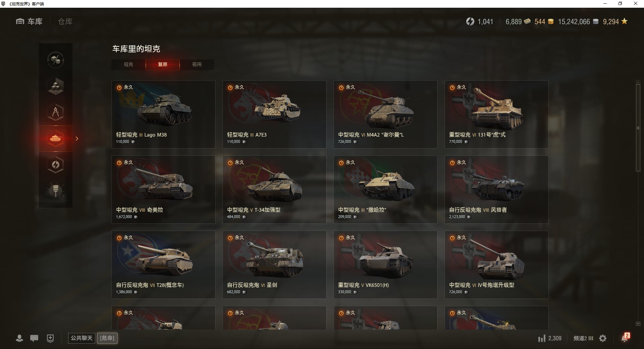Open the paint brush customization sidebar icon
The image size is (644, 349).
point(56,191)
